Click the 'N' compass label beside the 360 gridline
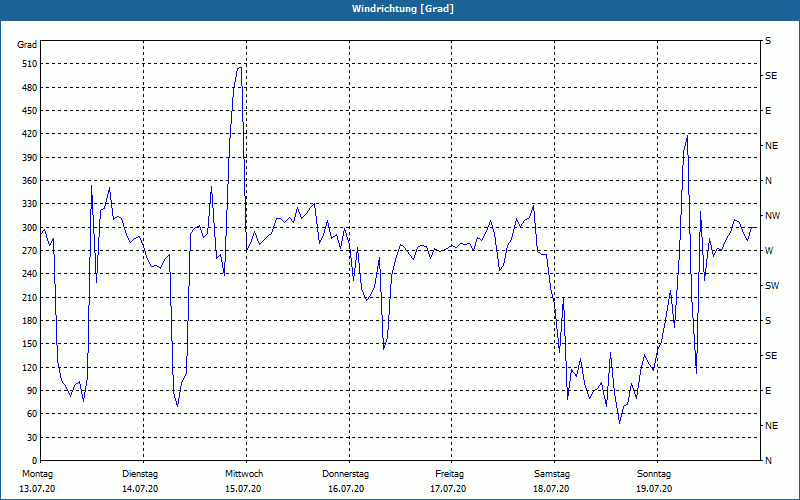Viewport: 800px width, 500px height. click(768, 181)
